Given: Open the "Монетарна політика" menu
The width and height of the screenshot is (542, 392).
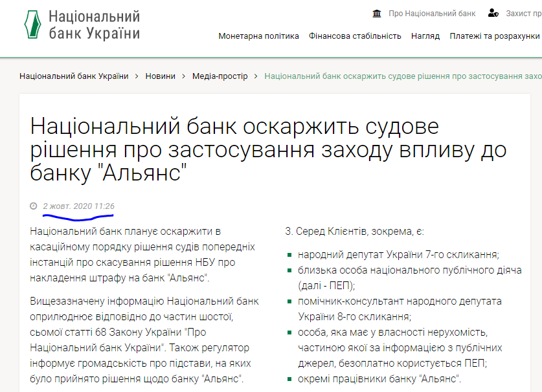Looking at the screenshot, I should [258, 36].
